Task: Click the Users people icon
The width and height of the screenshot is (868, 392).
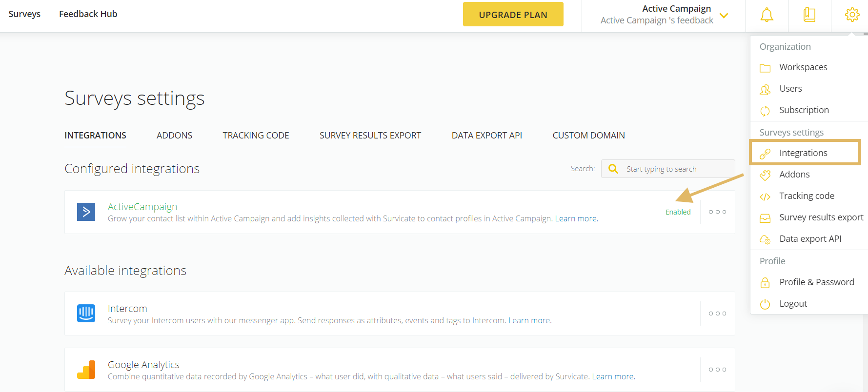Action: coord(765,89)
